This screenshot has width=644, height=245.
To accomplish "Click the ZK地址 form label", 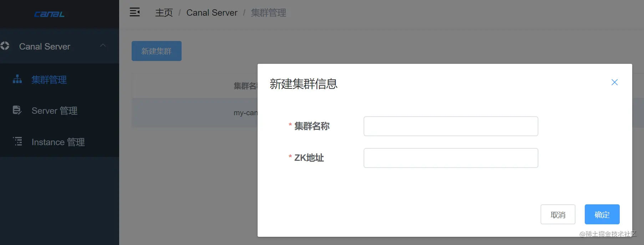I will [x=309, y=158].
